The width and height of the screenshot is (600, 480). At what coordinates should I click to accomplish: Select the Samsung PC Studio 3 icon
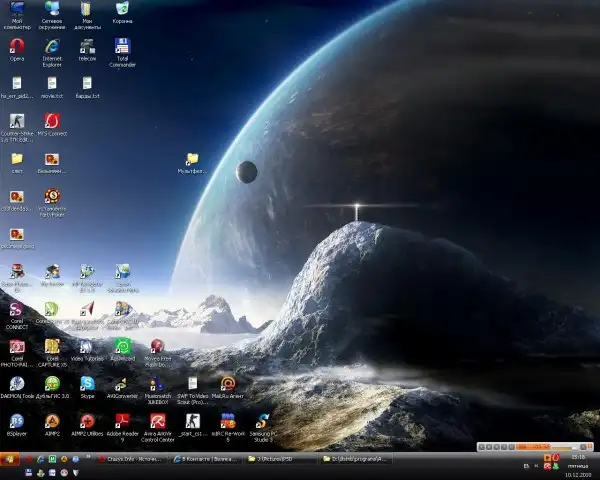pos(262,421)
